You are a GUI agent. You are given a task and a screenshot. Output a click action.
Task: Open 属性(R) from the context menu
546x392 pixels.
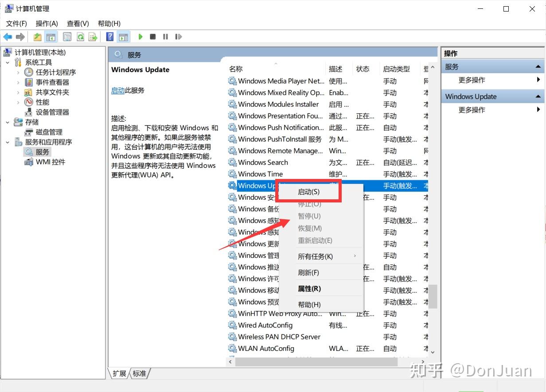pos(309,288)
